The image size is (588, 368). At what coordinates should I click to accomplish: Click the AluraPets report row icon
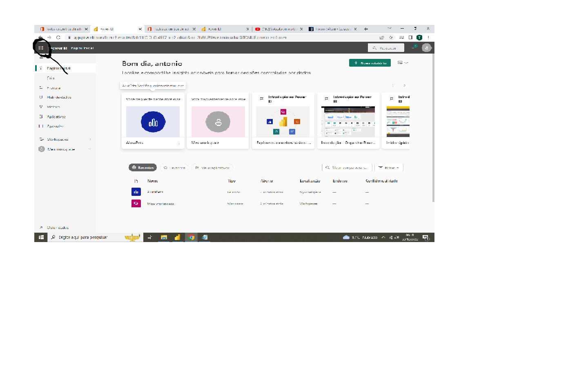(136, 192)
